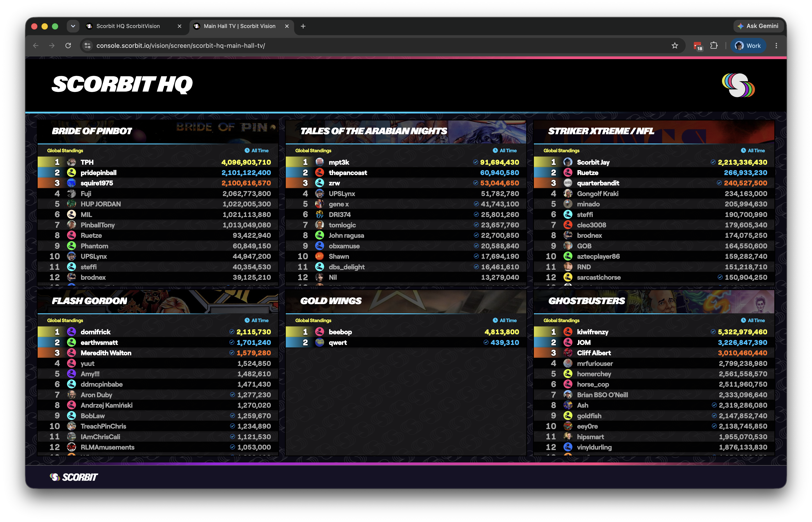This screenshot has width=812, height=522.
Task: Click earthvsmatt in Flash Gordon standings
Action: pyautogui.click(x=99, y=342)
